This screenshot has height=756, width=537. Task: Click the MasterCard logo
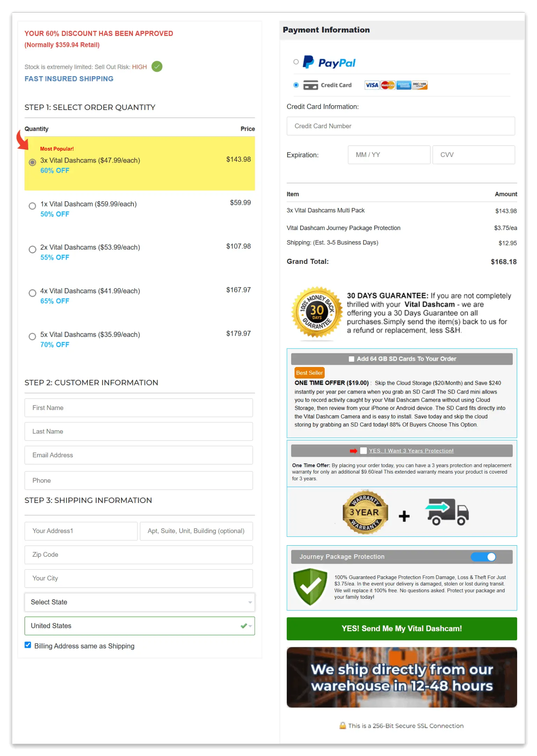(388, 85)
